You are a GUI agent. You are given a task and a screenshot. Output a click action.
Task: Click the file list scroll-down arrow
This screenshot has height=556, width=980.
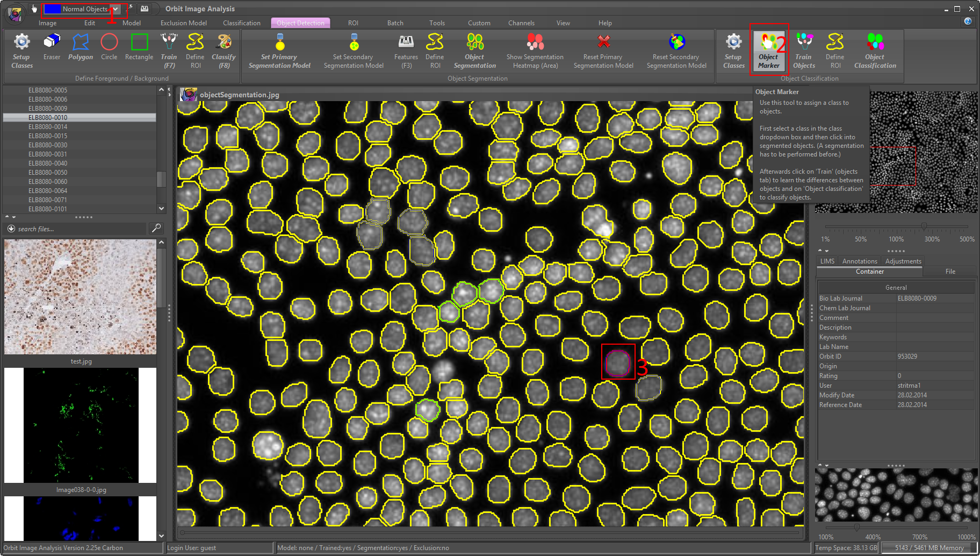click(161, 208)
